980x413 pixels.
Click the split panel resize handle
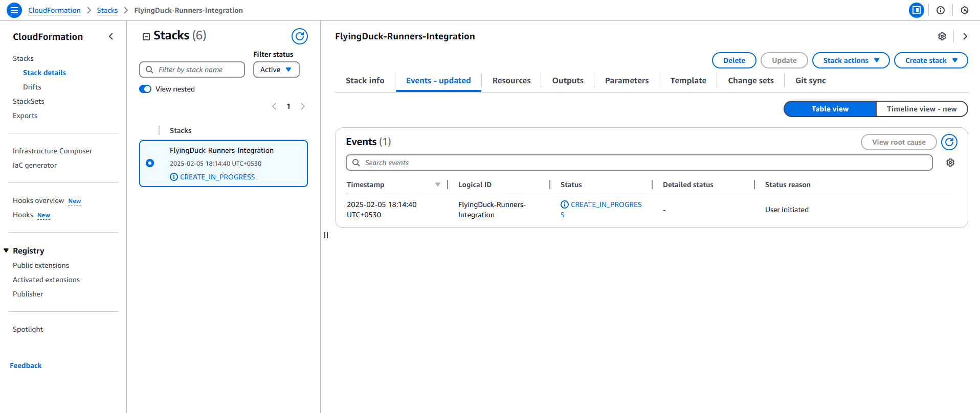click(x=326, y=235)
